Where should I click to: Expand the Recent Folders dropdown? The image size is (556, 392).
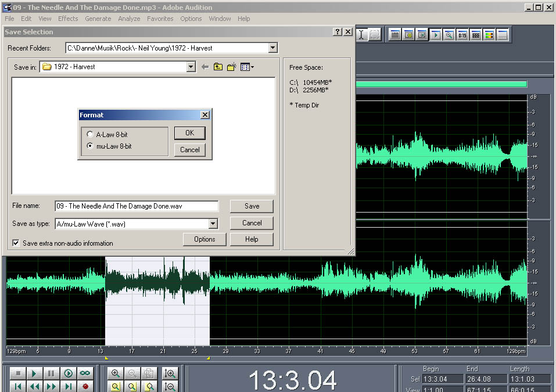coord(272,48)
